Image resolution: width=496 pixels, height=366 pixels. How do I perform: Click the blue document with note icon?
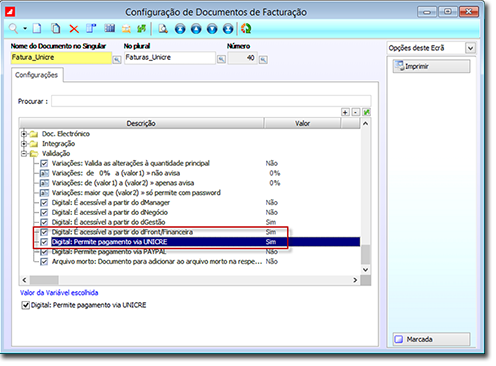point(91,29)
